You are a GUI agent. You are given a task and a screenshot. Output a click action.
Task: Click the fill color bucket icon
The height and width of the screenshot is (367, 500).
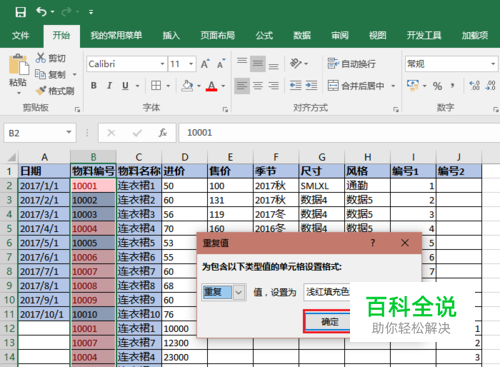point(187,86)
